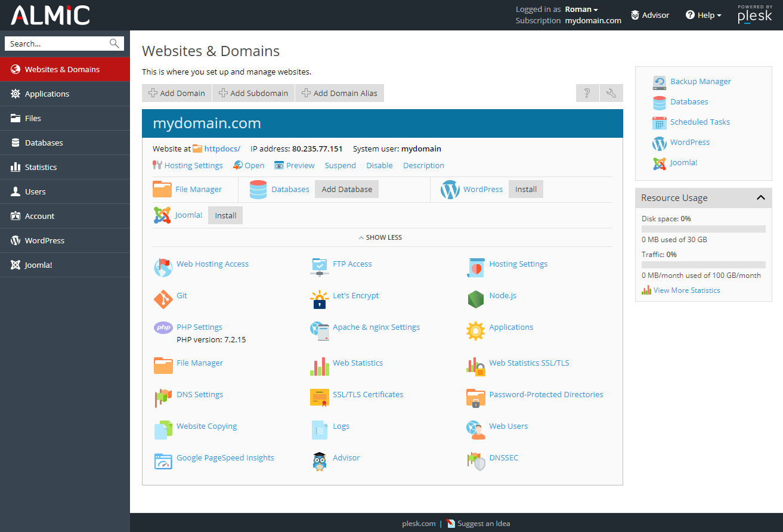
Task: Click the Disable link
Action: (379, 166)
